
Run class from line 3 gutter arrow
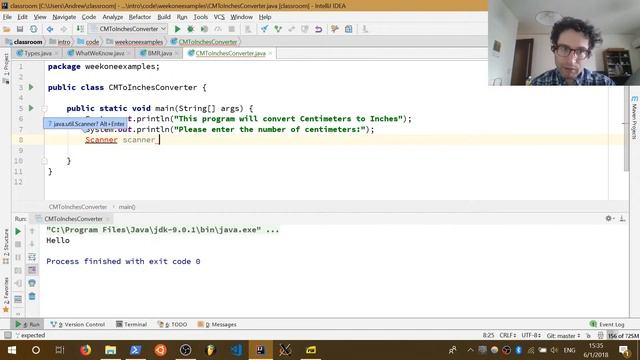click(x=31, y=87)
